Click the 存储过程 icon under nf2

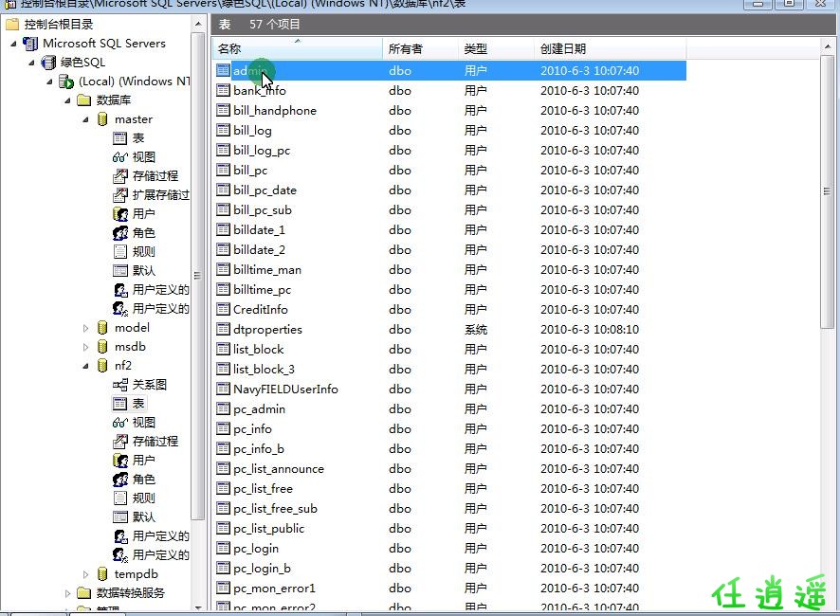[120, 442]
